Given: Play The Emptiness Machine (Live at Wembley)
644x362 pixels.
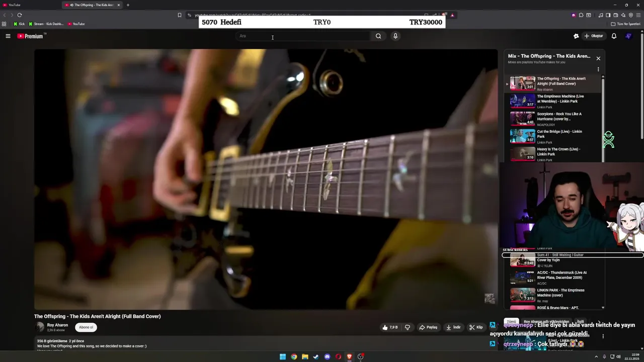Looking at the screenshot, I should coord(554,101).
